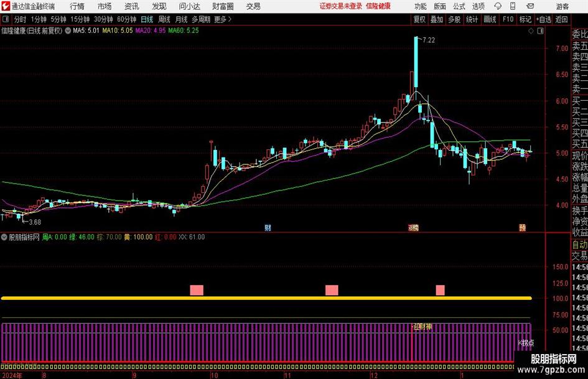This screenshot has height=379, width=588.
Task: Expand the dropdown arrow next to 信隆健康(日线,前复权)
Action: [x=68, y=30]
